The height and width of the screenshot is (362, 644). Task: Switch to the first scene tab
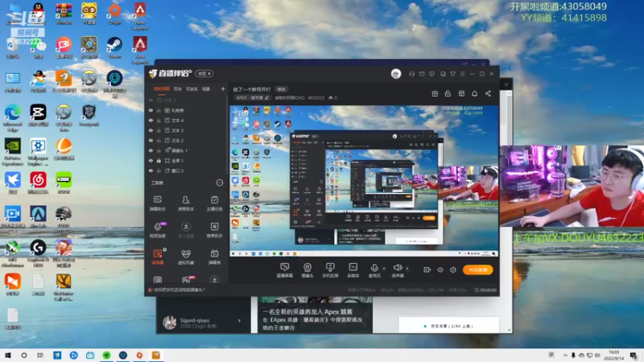162,88
